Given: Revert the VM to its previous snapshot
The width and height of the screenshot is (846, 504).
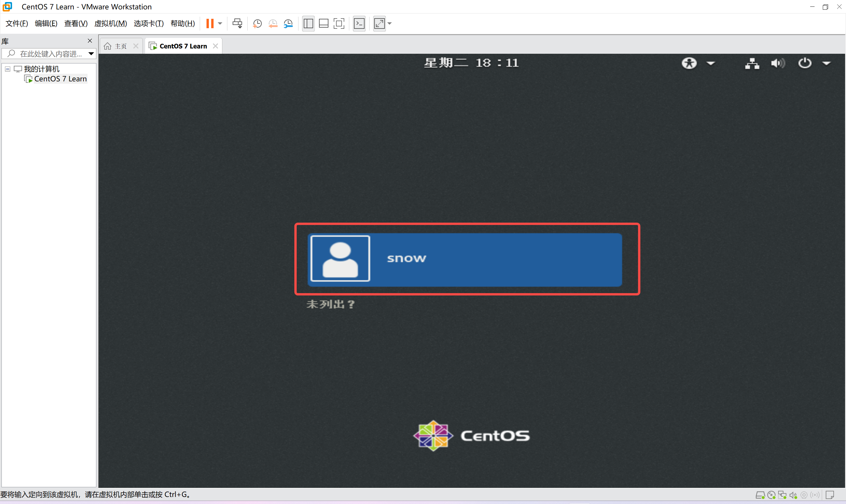Looking at the screenshot, I should coord(273,23).
